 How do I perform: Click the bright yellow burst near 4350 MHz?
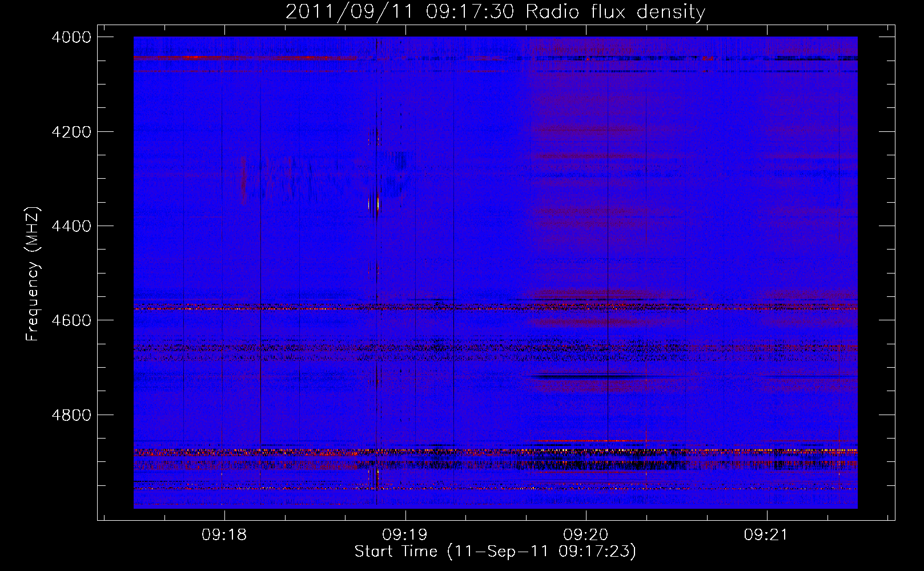pyautogui.click(x=377, y=204)
